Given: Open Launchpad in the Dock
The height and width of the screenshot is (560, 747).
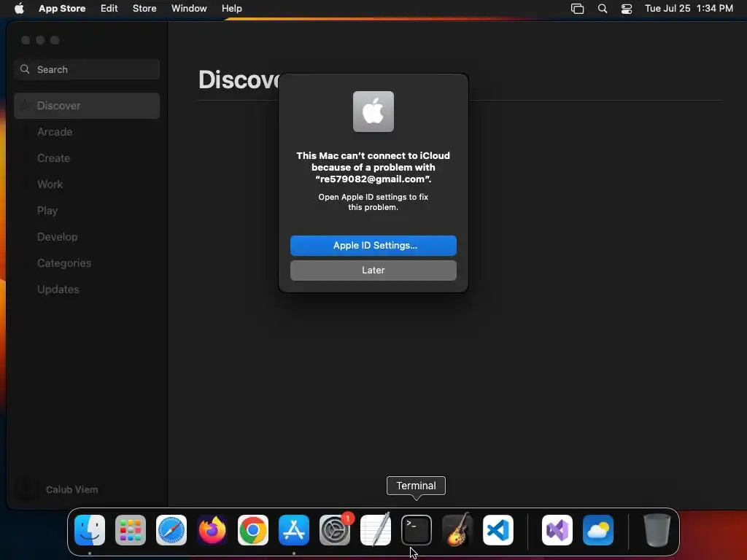Looking at the screenshot, I should (x=131, y=530).
